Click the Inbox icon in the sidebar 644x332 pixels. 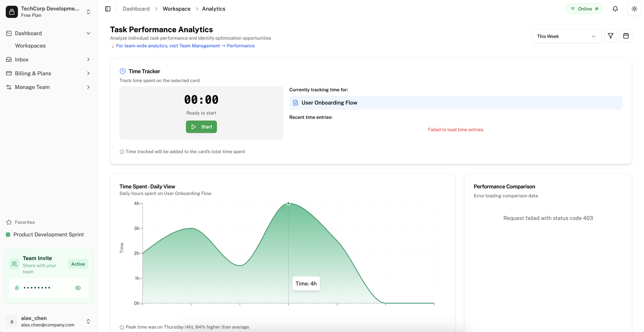pos(9,59)
